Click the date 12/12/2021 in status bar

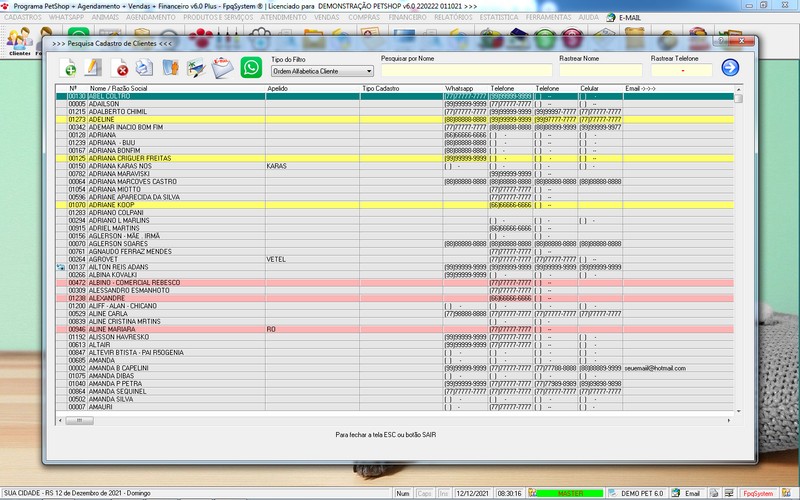click(472, 493)
